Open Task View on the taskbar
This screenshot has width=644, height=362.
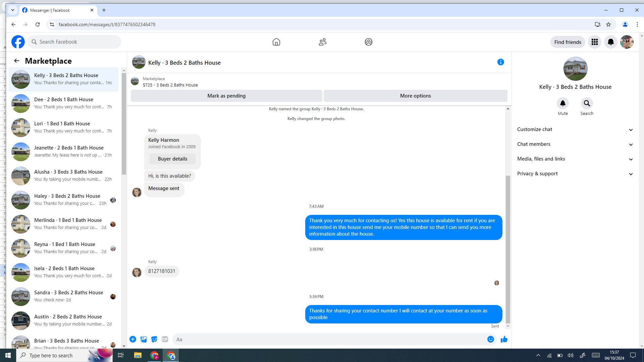(121, 355)
